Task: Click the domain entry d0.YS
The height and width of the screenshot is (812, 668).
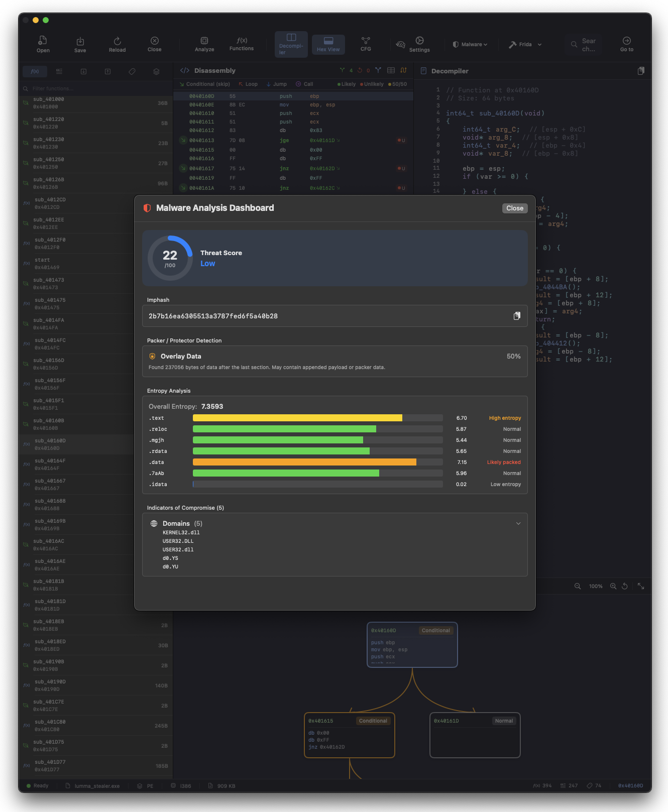Action: [x=170, y=558]
